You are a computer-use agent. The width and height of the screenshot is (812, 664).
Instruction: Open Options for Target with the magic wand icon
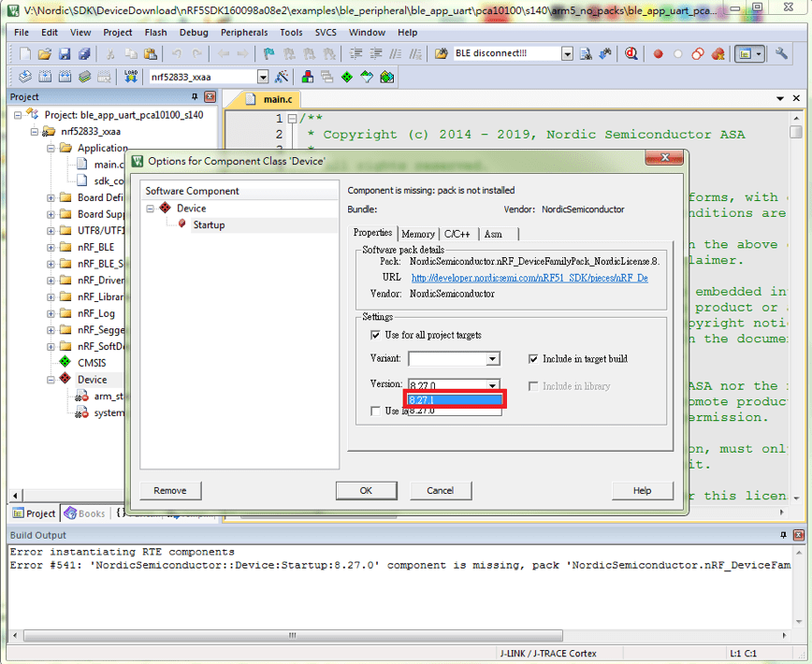[x=282, y=77]
